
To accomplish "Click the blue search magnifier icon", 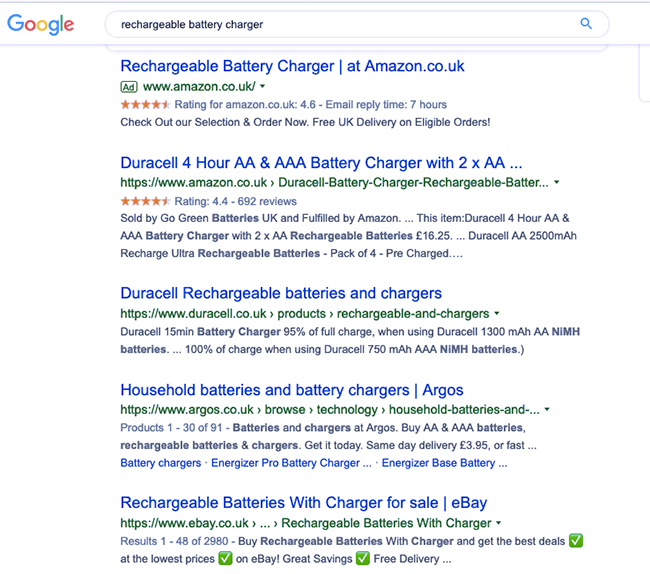I will tap(586, 24).
